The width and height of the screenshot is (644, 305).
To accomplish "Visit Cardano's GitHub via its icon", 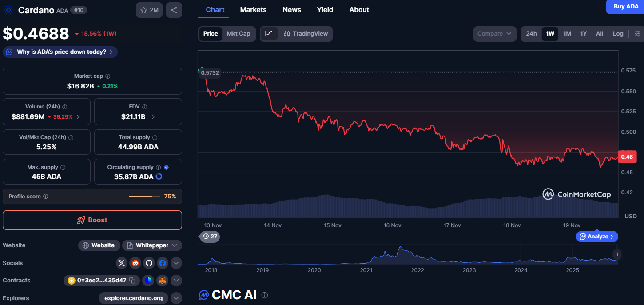I will 149,263.
